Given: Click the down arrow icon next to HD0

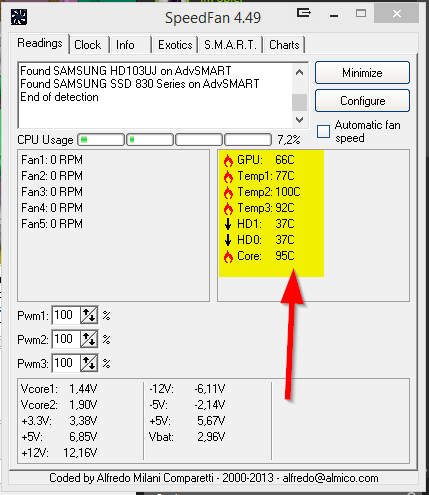Looking at the screenshot, I should pos(228,240).
